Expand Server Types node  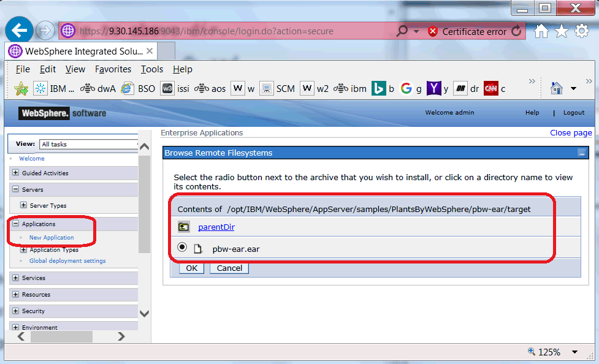tap(24, 205)
